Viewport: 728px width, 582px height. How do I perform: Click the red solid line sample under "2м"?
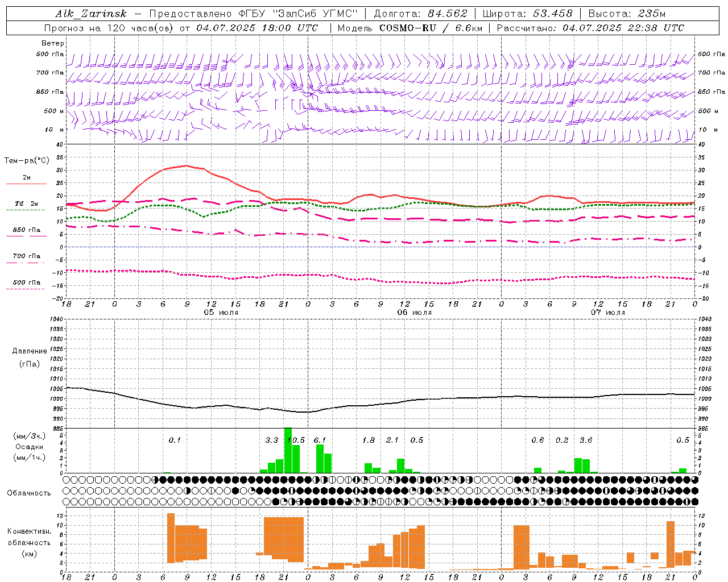tap(26, 184)
